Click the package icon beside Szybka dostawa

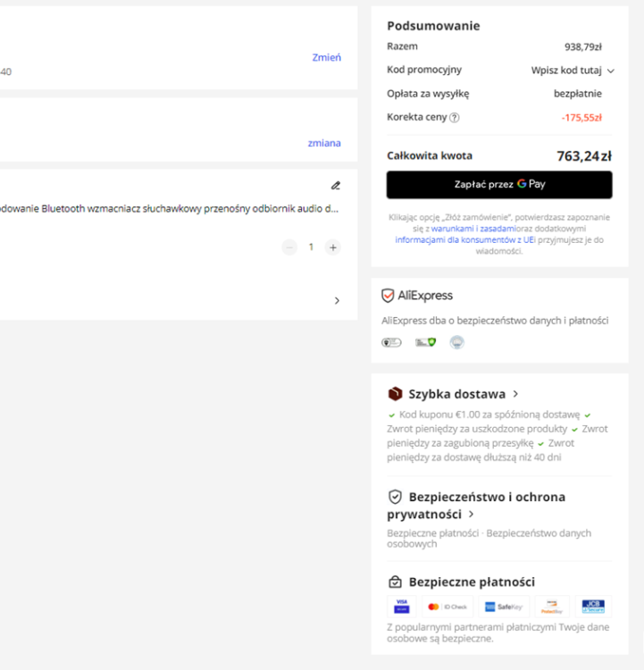pos(395,394)
